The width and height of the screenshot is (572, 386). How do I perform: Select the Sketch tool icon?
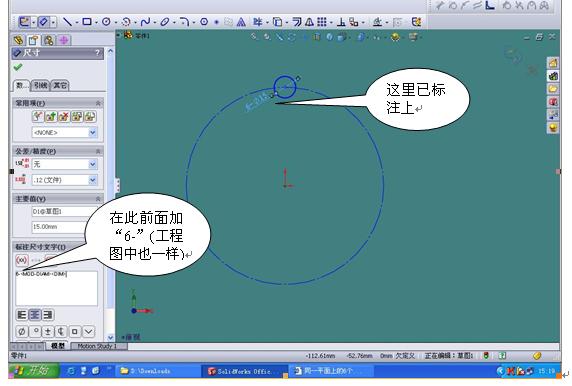[x=24, y=22]
